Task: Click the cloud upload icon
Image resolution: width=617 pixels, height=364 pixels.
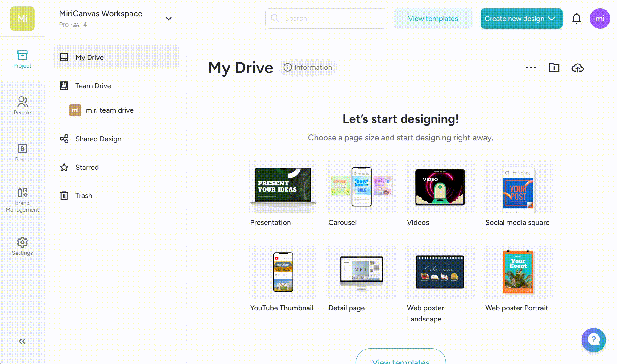Action: click(x=577, y=68)
